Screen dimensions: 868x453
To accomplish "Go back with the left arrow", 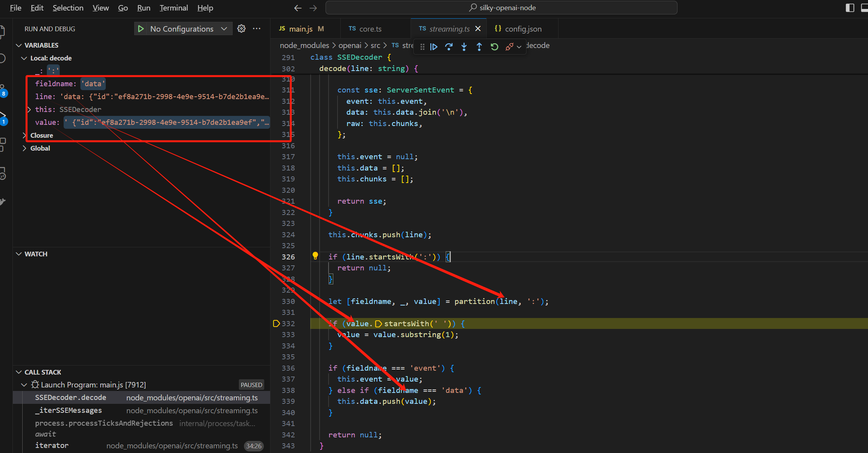I will point(298,8).
